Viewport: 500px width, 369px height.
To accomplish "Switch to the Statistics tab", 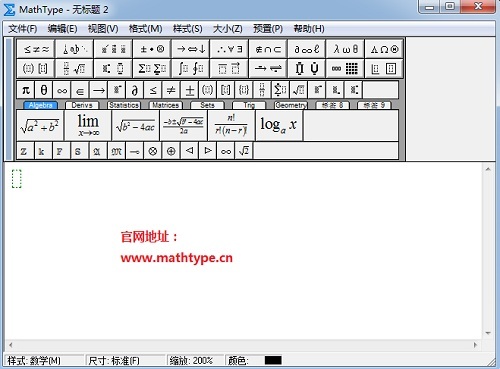I will [x=124, y=105].
